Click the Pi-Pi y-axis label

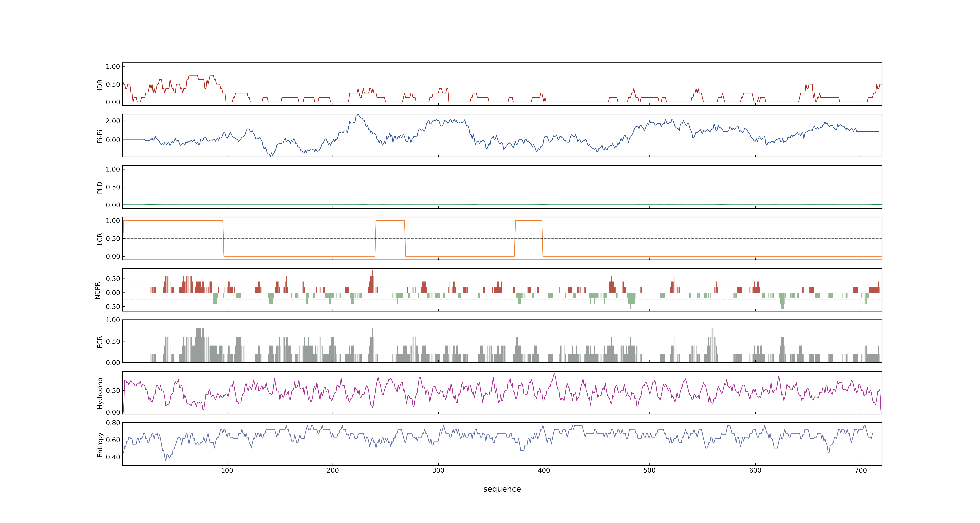pos(100,136)
